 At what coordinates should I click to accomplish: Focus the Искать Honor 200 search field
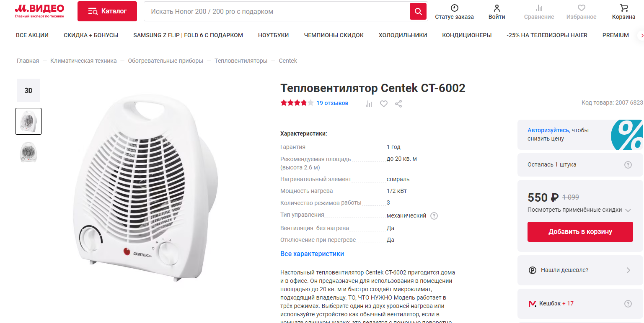[x=277, y=11]
